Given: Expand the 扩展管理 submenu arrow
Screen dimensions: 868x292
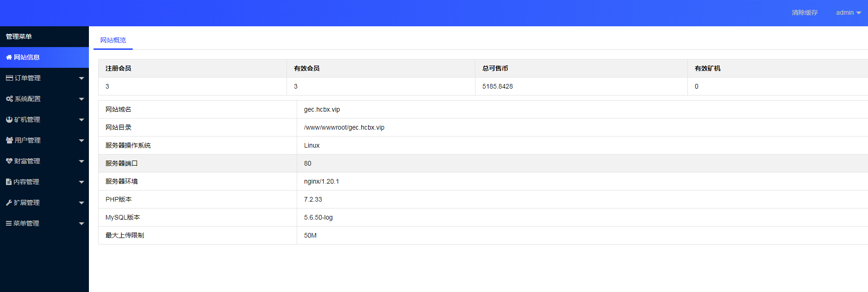Looking at the screenshot, I should point(82,203).
